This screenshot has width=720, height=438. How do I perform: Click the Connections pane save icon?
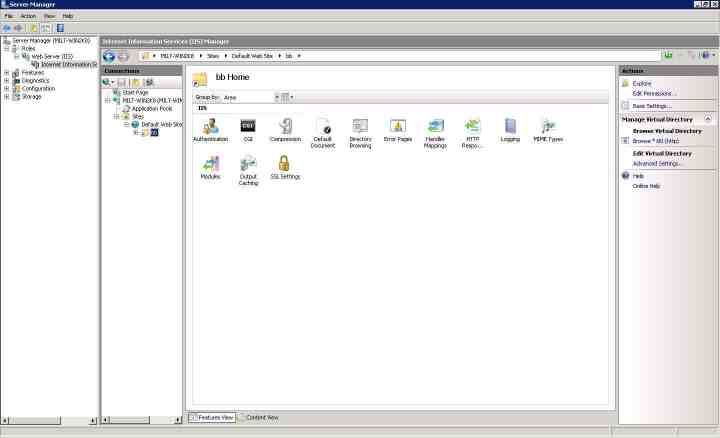(122, 83)
